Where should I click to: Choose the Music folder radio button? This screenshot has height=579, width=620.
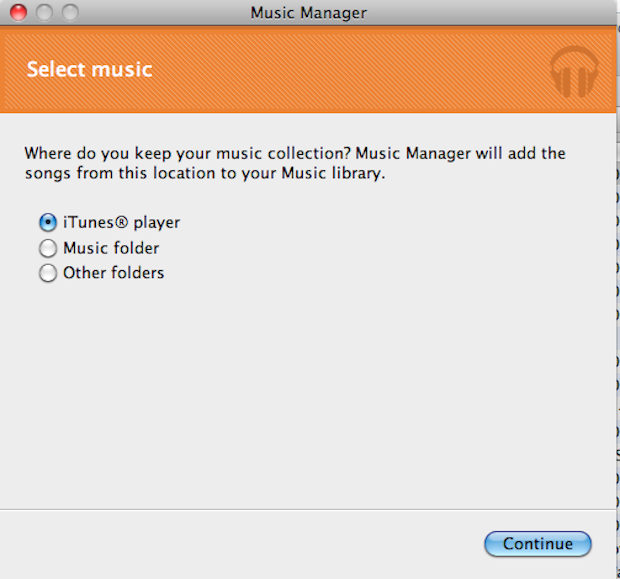pyautogui.click(x=48, y=249)
